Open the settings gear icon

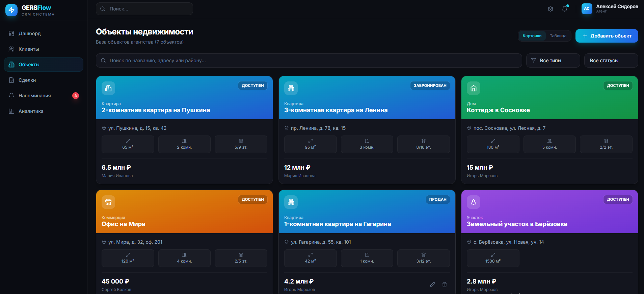pos(550,9)
